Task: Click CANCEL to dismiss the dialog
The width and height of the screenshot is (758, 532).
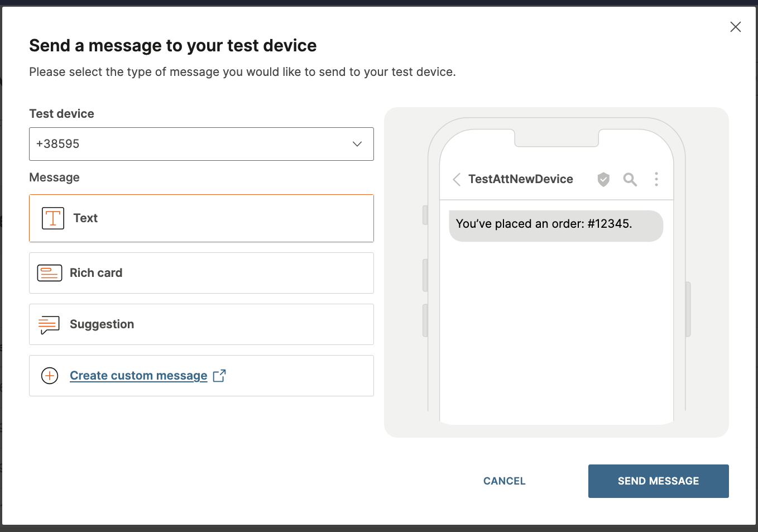Action: (504, 481)
